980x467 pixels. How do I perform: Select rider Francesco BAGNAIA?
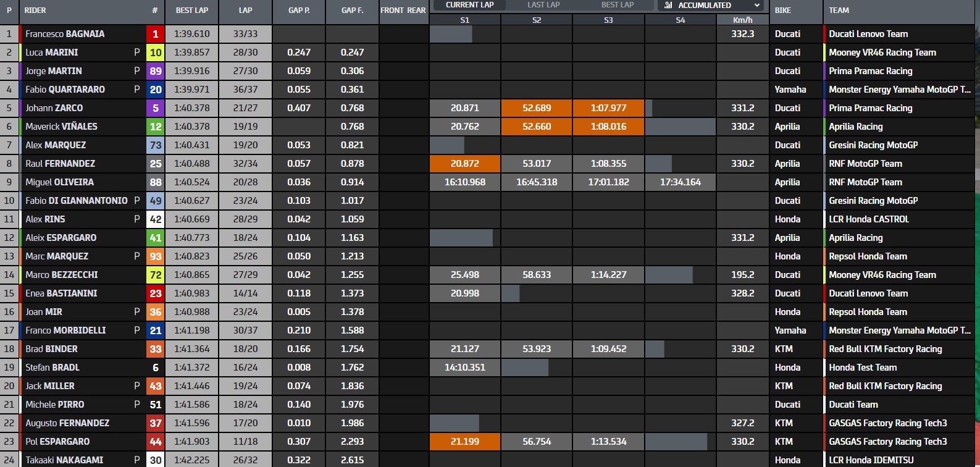tap(65, 34)
